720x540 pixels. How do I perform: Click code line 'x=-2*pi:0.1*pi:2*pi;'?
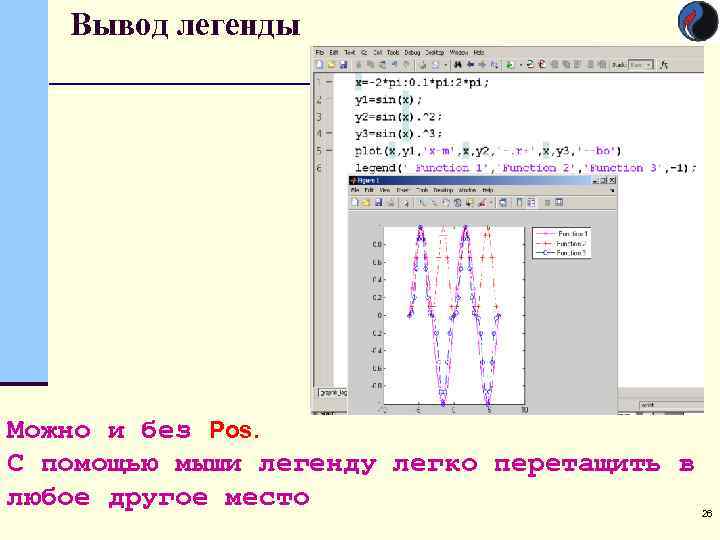point(422,83)
